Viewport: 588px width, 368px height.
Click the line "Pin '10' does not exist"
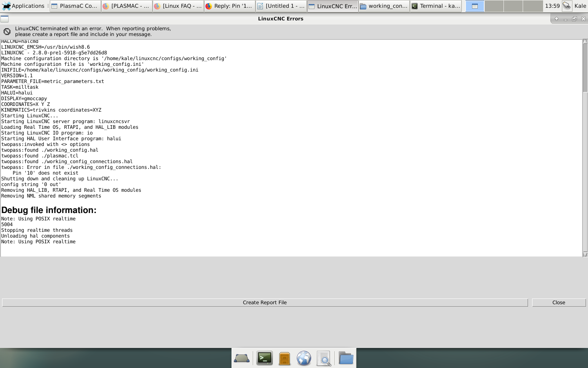pos(45,173)
